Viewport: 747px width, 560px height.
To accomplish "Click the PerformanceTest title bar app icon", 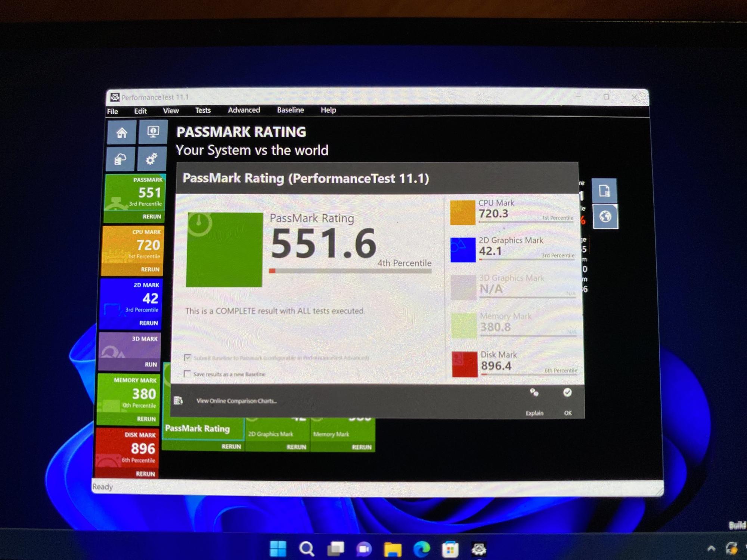I will 115,97.
